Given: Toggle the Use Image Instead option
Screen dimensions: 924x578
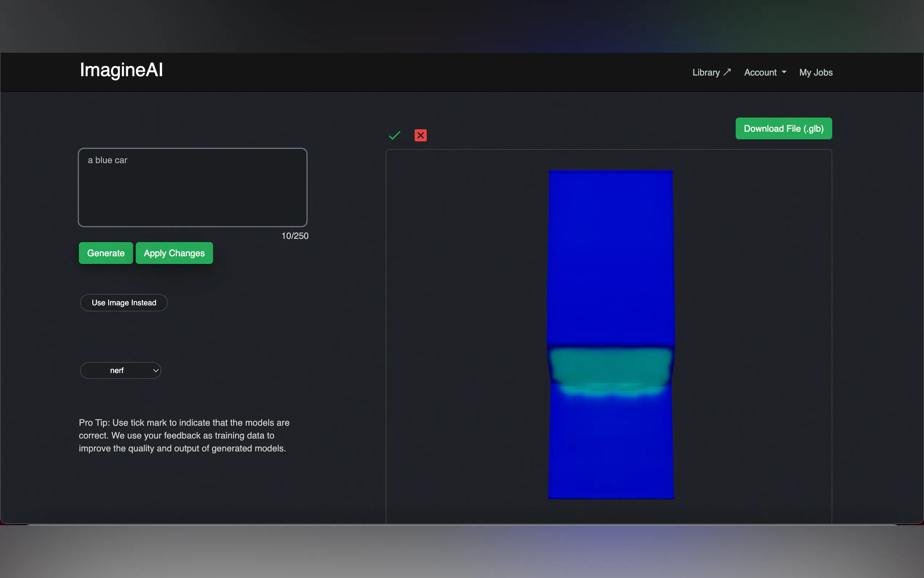Looking at the screenshot, I should (x=124, y=303).
